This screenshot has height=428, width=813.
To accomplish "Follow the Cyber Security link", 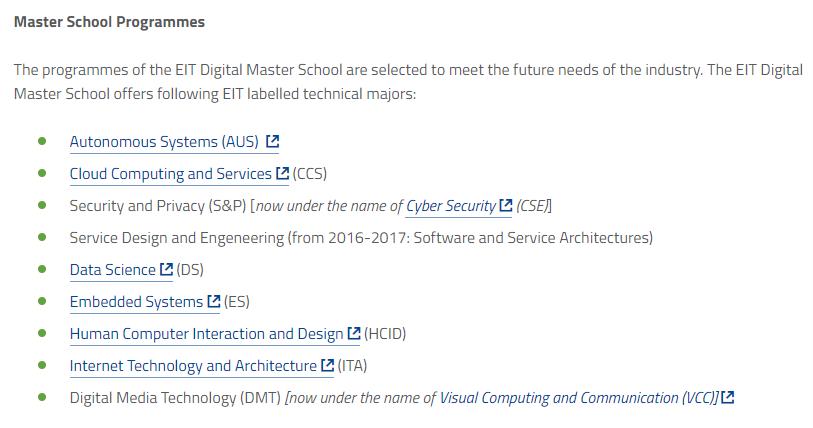I will (x=450, y=206).
